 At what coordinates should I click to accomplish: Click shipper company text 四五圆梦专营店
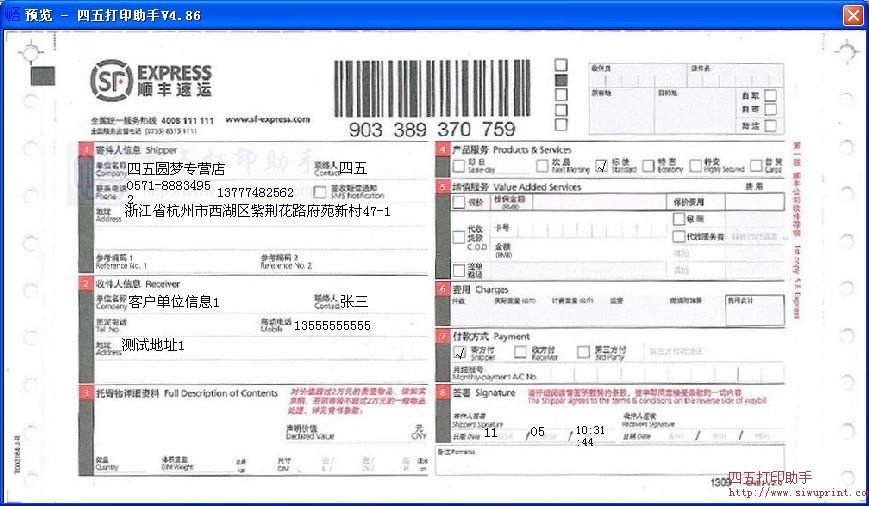[x=176, y=168]
